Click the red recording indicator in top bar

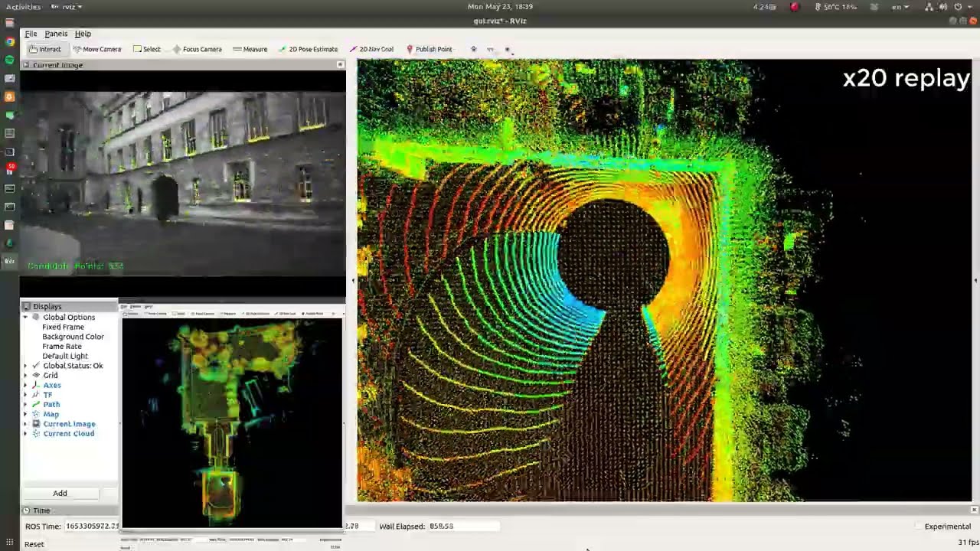(x=795, y=7)
